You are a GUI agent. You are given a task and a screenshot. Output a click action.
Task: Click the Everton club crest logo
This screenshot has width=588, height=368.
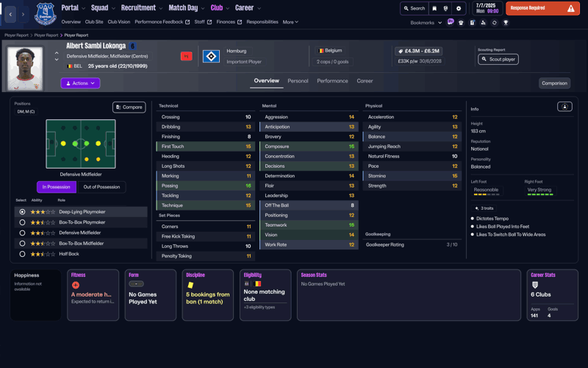tap(45, 13)
